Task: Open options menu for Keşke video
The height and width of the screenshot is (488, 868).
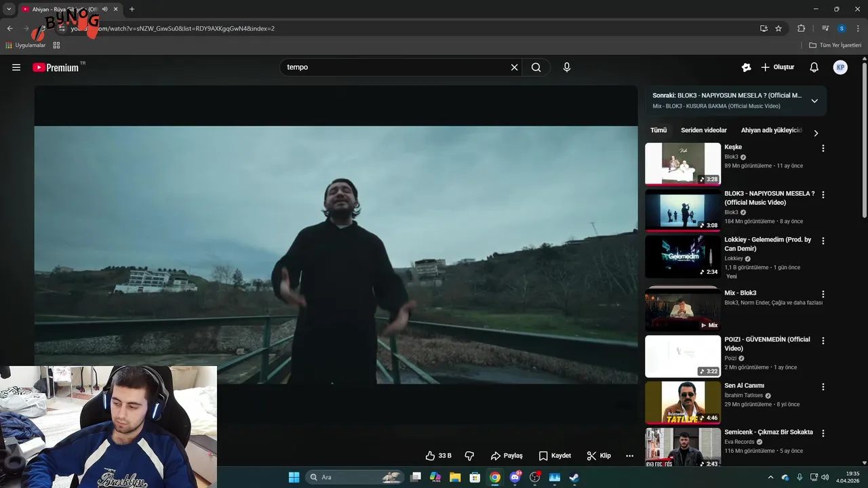Action: [x=823, y=148]
